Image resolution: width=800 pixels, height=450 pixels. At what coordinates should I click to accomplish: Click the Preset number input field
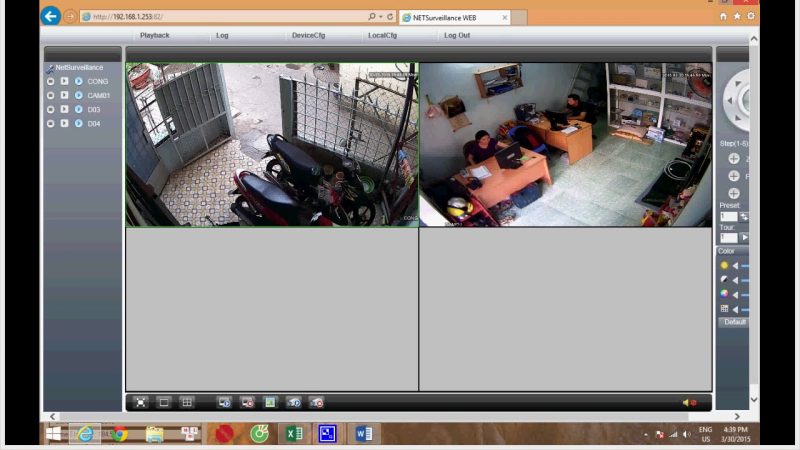729,217
